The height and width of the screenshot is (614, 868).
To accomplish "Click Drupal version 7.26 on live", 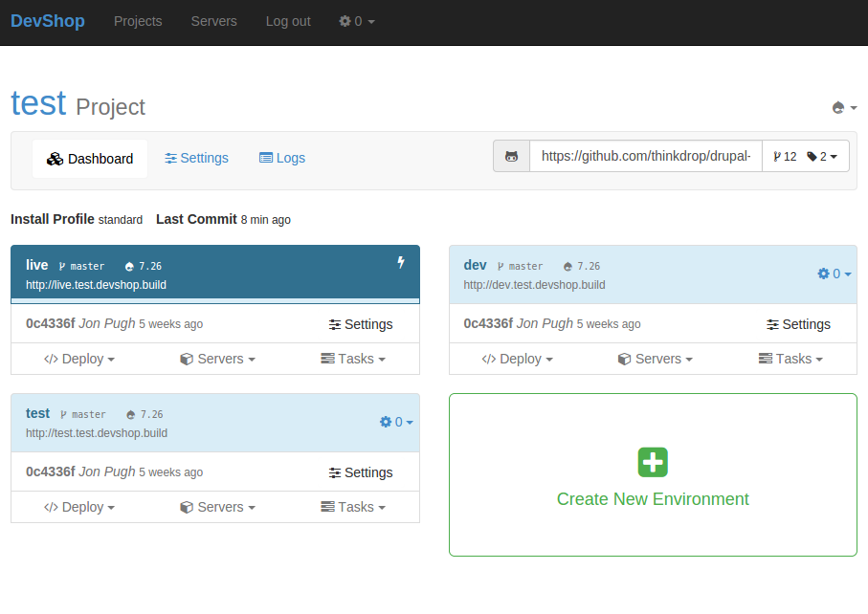I will pos(144,266).
